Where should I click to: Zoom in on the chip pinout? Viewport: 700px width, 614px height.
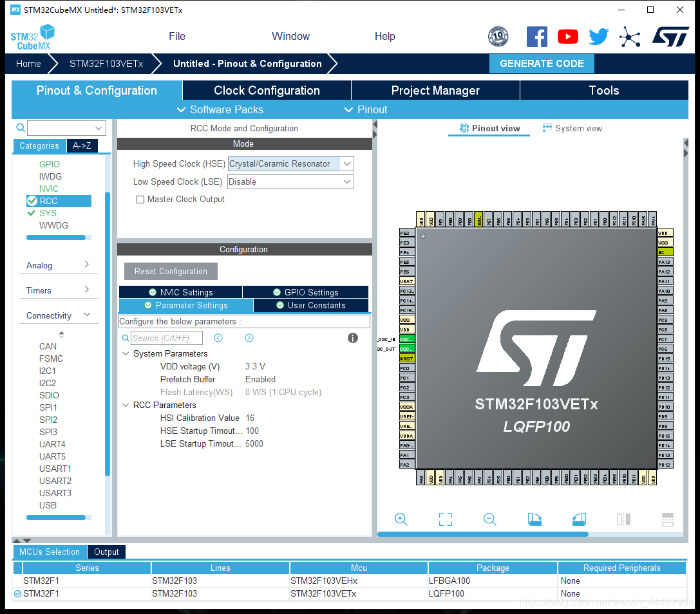coord(401,519)
